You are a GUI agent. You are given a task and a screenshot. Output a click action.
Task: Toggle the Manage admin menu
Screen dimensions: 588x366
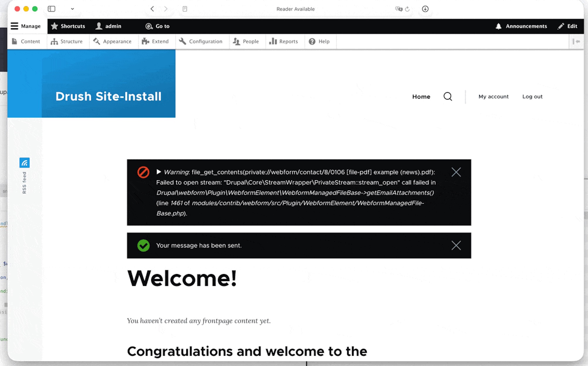tap(26, 26)
